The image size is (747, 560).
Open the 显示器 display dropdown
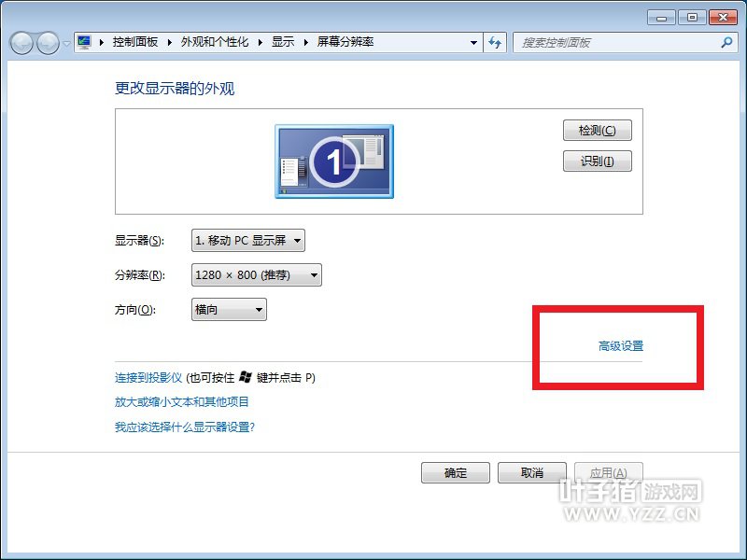coord(247,241)
